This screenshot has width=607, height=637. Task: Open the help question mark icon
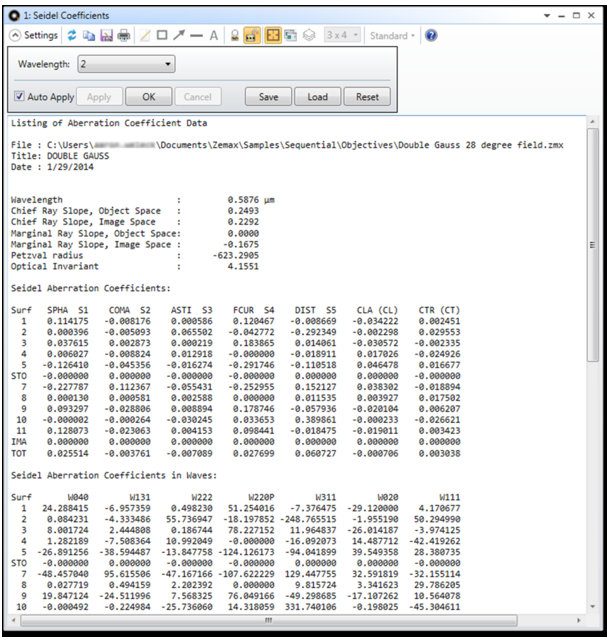click(x=431, y=36)
